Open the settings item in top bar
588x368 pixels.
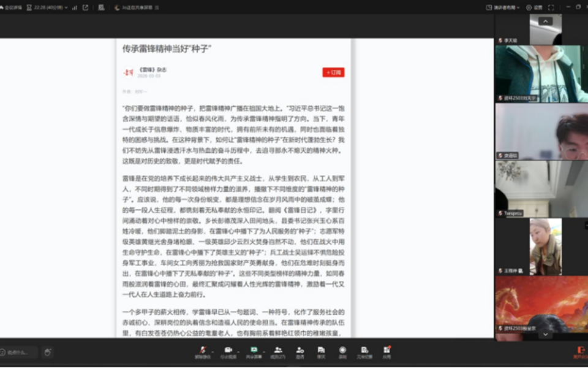[534, 7]
